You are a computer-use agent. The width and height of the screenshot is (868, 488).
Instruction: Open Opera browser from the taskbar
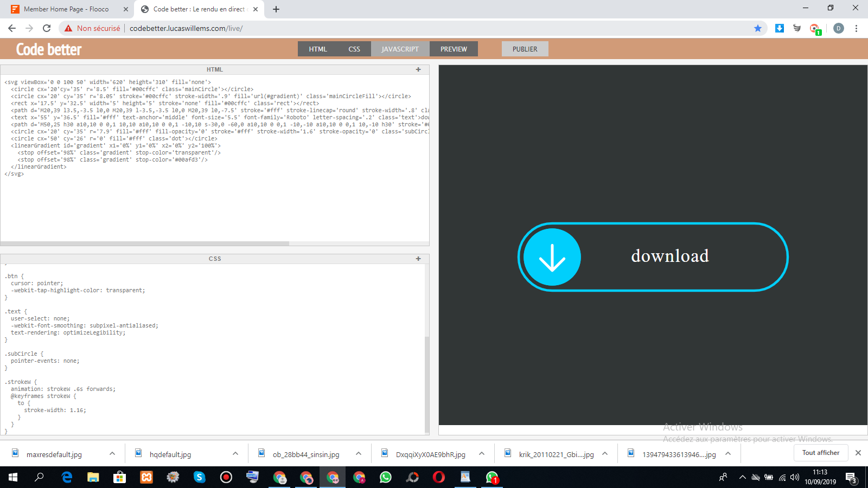click(438, 477)
